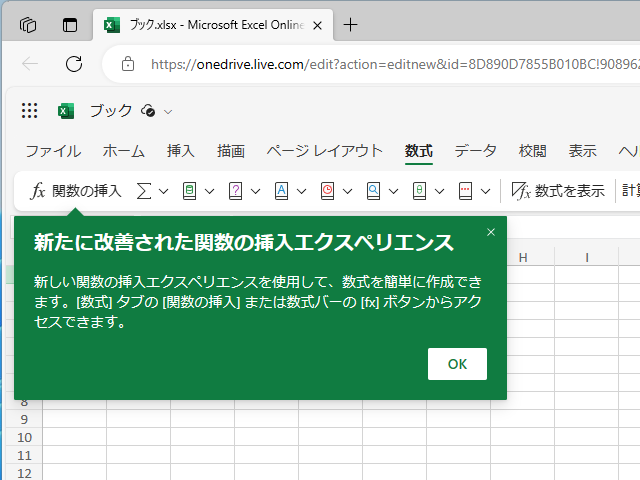The height and width of the screenshot is (480, 640).
Task: Switch to the データ tab
Action: point(476,151)
